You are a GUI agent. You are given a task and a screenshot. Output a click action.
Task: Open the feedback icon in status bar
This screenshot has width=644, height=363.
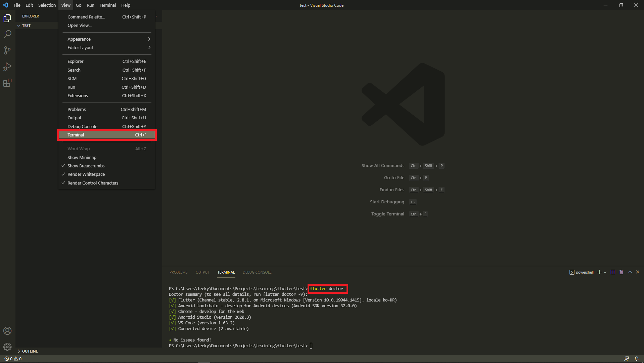coord(627,359)
